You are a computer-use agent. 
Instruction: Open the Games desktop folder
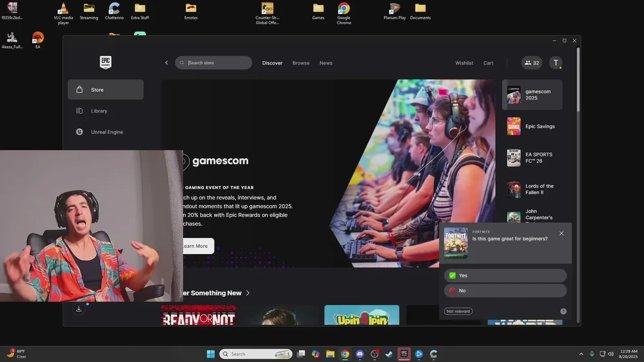coord(318,12)
